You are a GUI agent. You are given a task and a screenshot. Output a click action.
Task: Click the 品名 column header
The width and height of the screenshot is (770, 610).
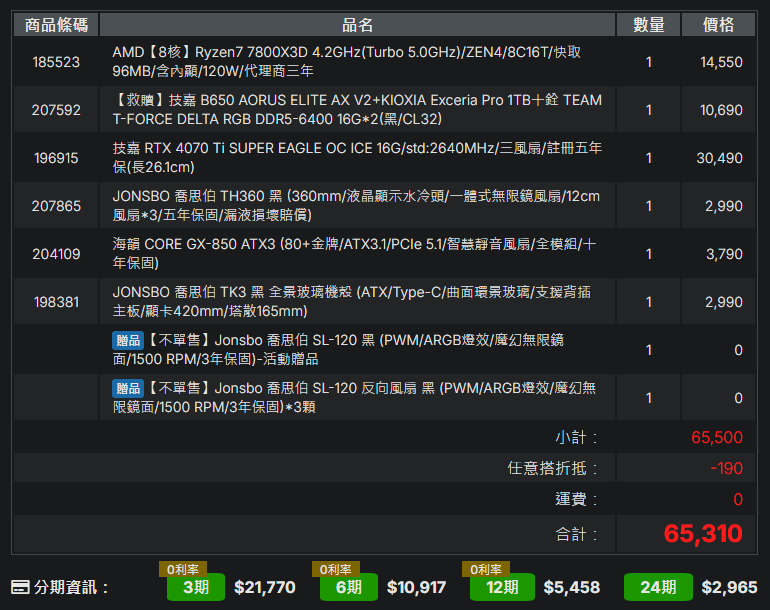358,25
